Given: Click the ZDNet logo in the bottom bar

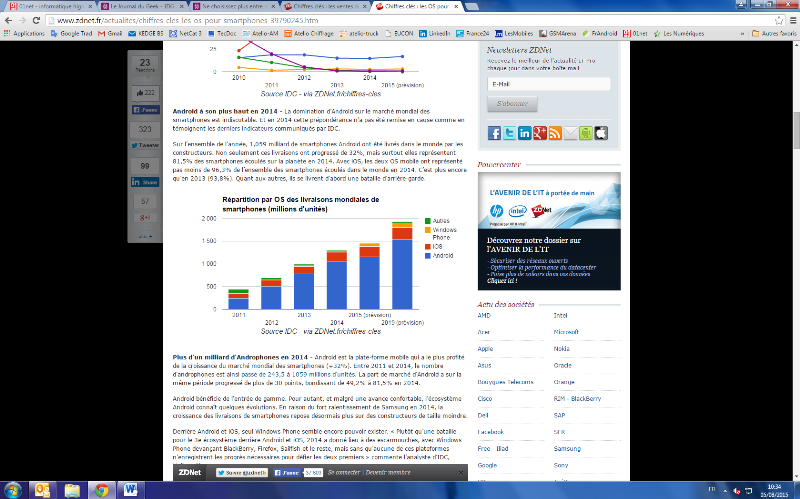Looking at the screenshot, I should [x=189, y=473].
